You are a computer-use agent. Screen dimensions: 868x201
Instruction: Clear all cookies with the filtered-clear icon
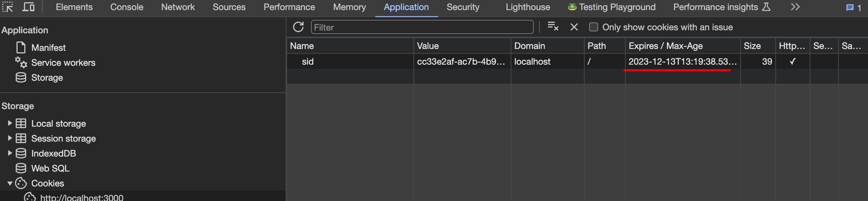[553, 27]
